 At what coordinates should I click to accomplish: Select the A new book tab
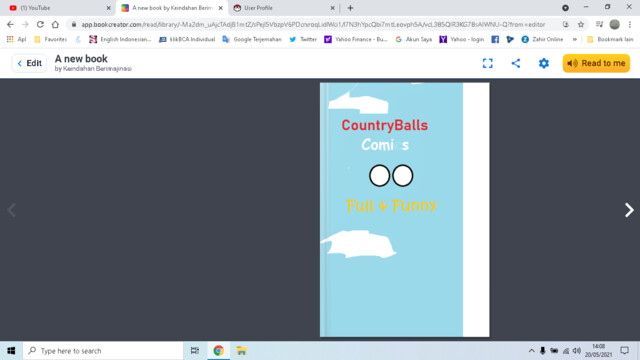pyautogui.click(x=171, y=8)
